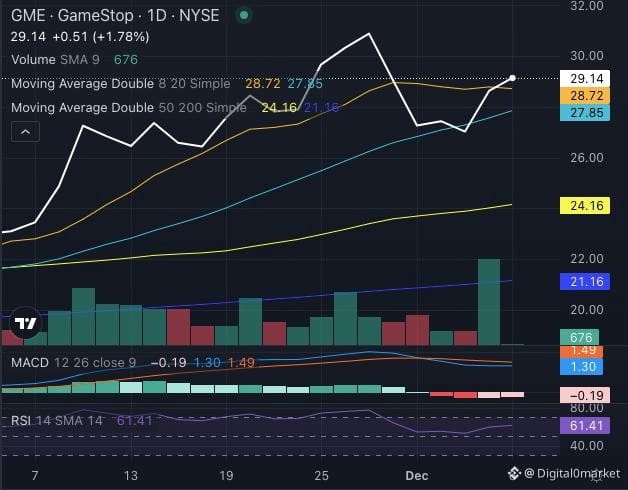Click the yellow 24.16 price label
This screenshot has height=490, width=628.
(585, 206)
